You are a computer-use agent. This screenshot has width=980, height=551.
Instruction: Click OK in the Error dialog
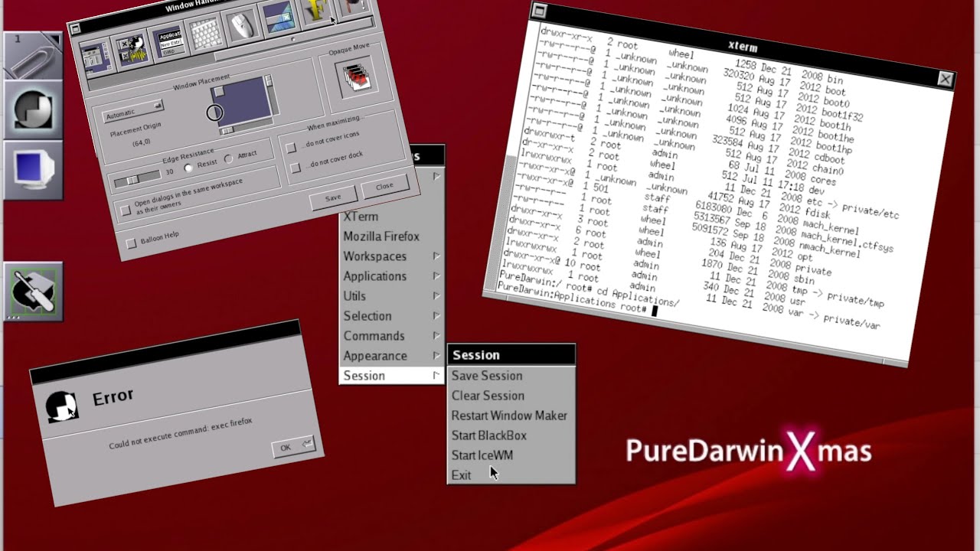(x=292, y=446)
